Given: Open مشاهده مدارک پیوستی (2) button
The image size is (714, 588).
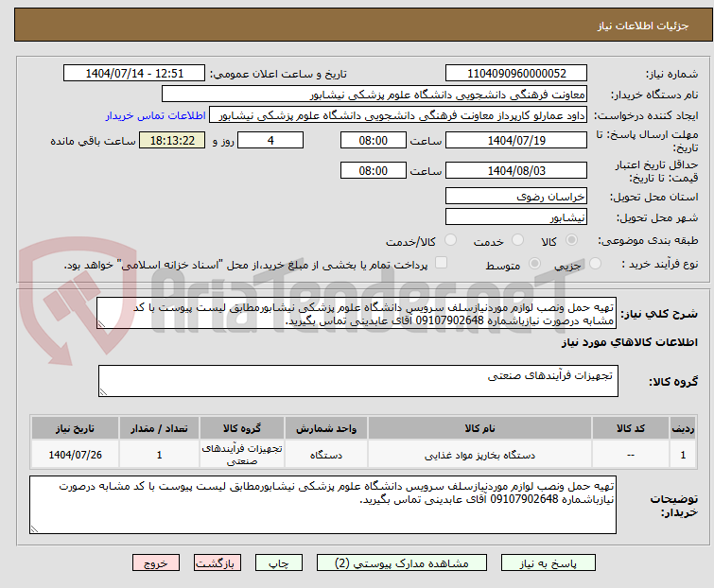Looking at the screenshot, I should tap(402, 563).
